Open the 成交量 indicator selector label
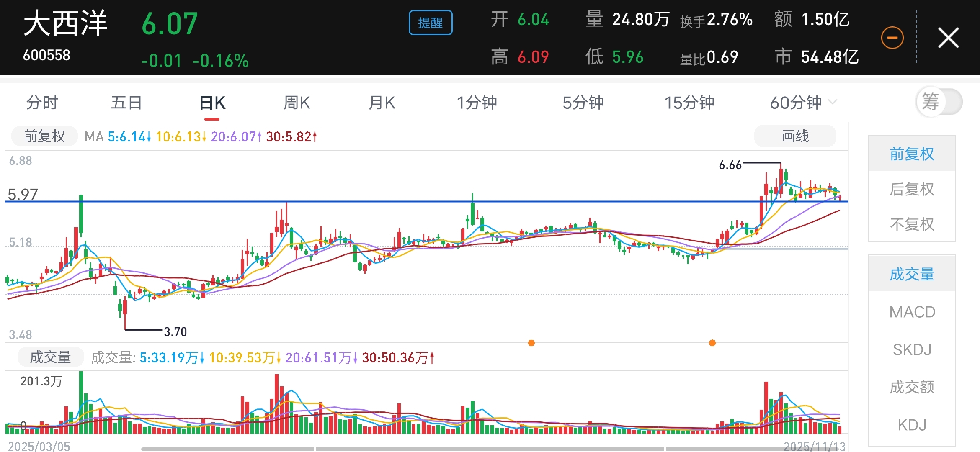 50,357
